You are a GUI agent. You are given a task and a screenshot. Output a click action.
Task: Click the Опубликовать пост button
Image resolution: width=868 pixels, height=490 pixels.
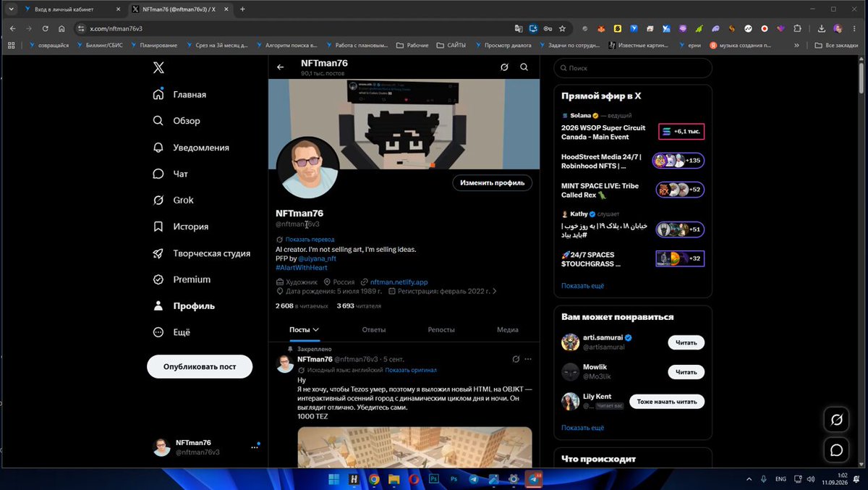pyautogui.click(x=200, y=366)
